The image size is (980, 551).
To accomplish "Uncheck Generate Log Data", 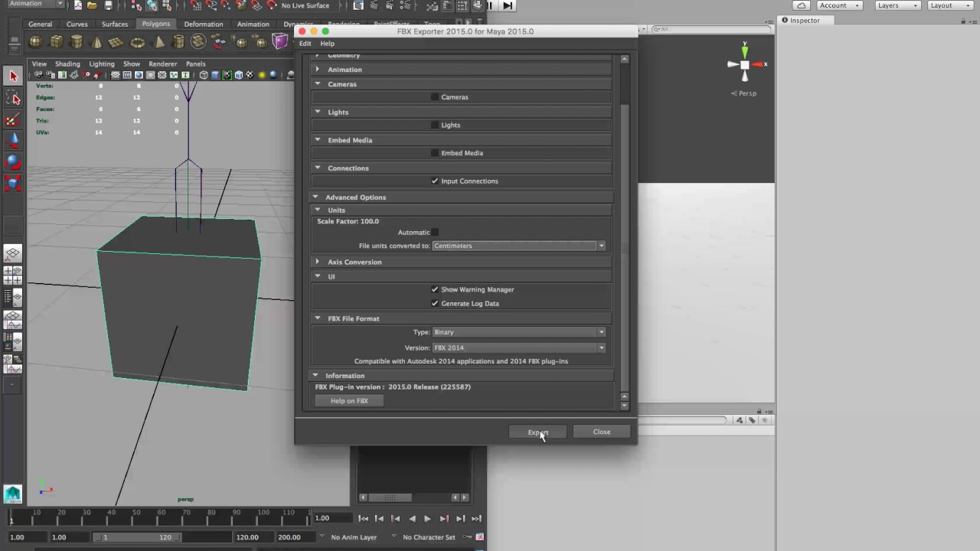I will coord(435,303).
